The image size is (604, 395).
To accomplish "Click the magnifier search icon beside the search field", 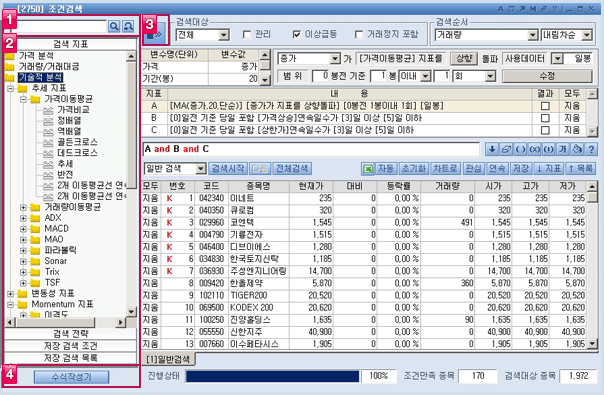I will (x=114, y=26).
